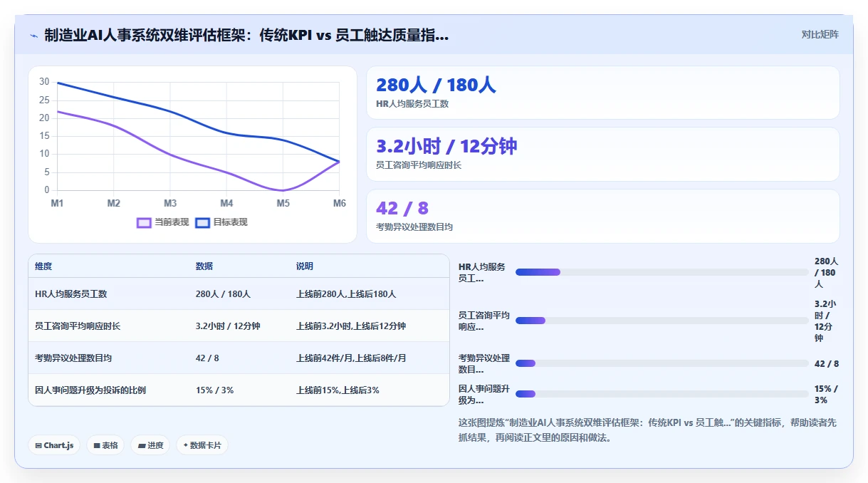Click the lightning icon beside the title
This screenshot has width=868, height=483.
(34, 36)
